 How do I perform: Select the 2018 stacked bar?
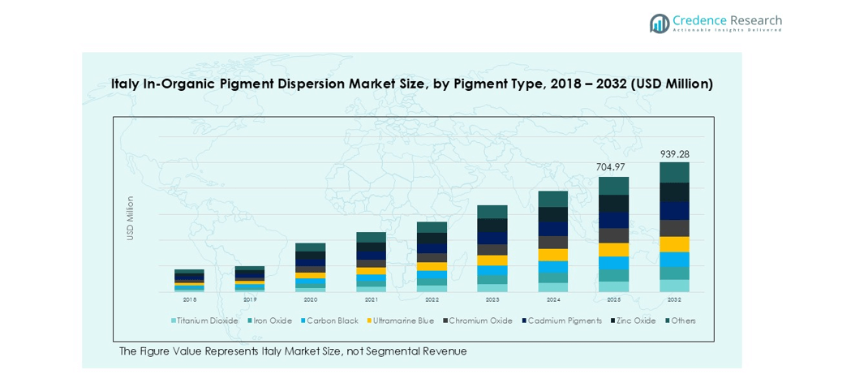tap(189, 281)
